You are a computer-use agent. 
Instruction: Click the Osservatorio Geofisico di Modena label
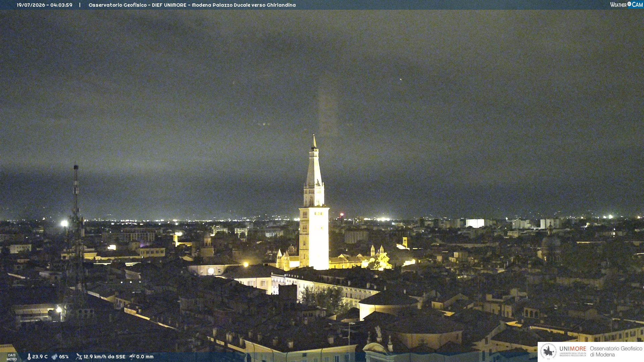(x=616, y=352)
